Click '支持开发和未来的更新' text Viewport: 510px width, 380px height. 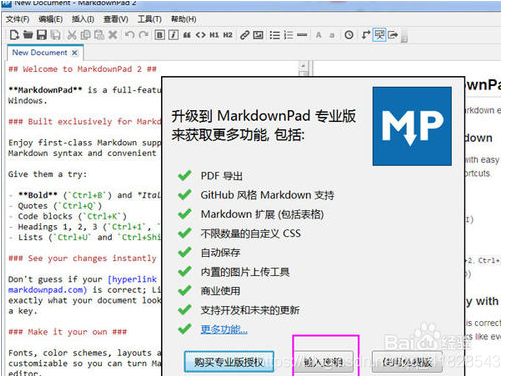[x=250, y=310]
